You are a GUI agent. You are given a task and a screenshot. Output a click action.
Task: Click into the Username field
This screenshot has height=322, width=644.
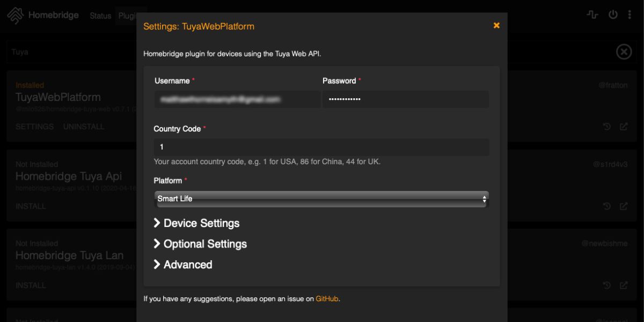(237, 99)
